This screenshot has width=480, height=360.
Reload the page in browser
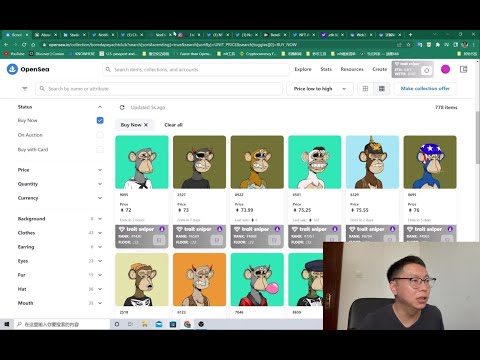pyautogui.click(x=24, y=44)
